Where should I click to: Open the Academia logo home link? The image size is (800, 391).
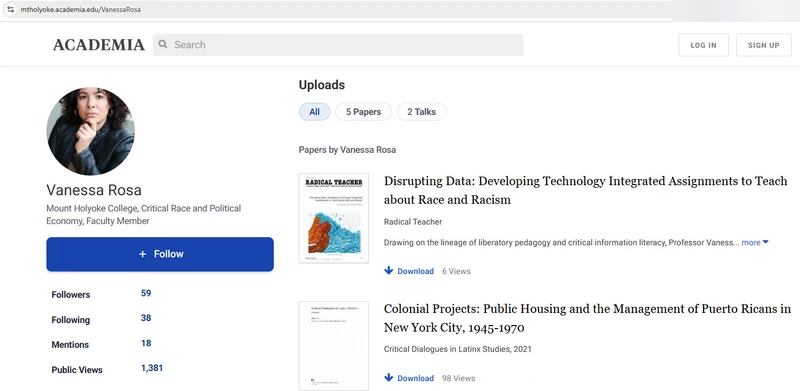point(98,45)
